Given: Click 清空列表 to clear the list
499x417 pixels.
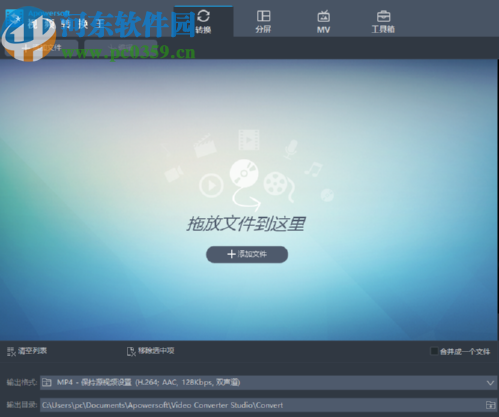Looking at the screenshot, I should [27, 351].
